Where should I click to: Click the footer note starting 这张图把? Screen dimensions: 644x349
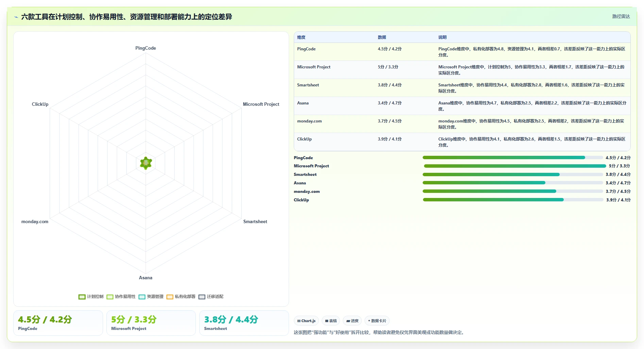(x=379, y=332)
